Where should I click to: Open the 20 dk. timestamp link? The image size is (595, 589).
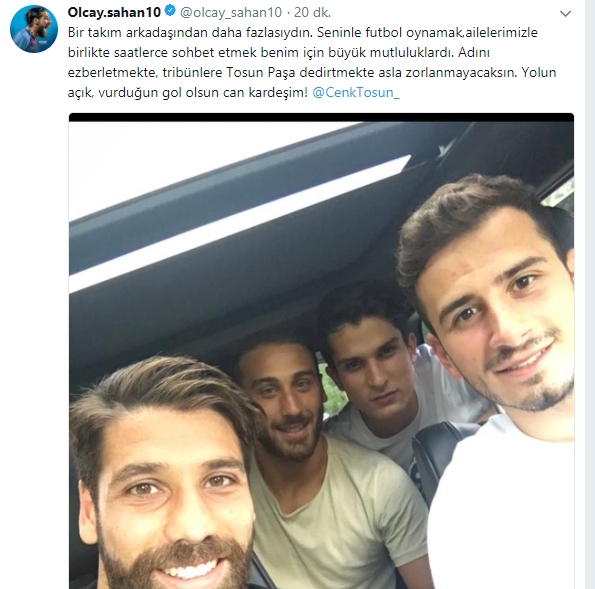[x=312, y=12]
